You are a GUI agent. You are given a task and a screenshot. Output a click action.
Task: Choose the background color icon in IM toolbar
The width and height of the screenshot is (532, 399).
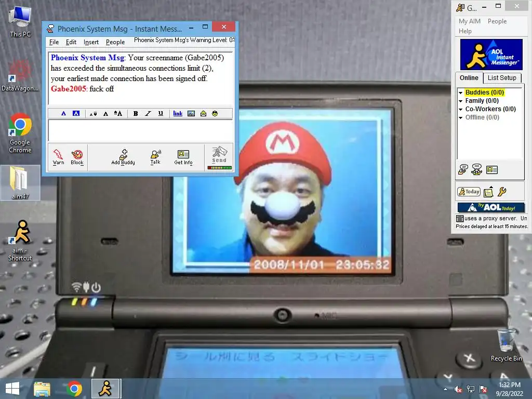[x=76, y=113]
